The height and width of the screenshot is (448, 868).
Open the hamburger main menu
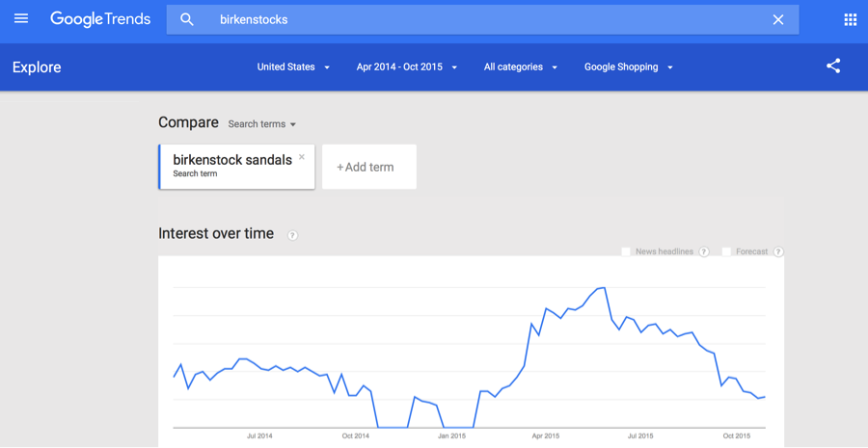point(21,19)
